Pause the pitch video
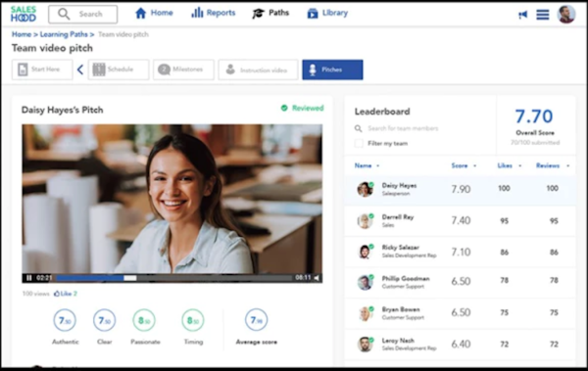 tap(28, 278)
